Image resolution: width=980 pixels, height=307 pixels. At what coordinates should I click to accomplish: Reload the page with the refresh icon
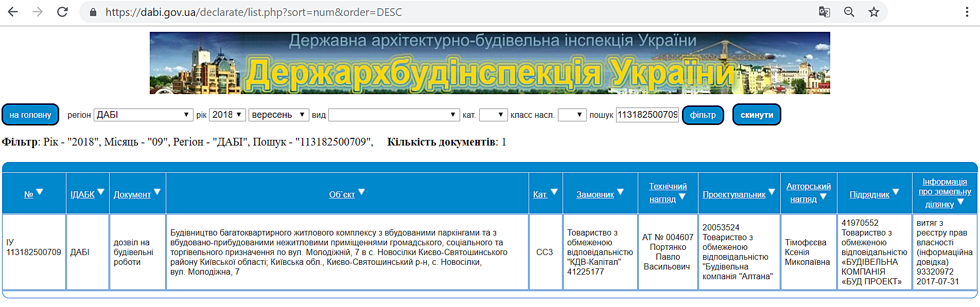(x=62, y=12)
